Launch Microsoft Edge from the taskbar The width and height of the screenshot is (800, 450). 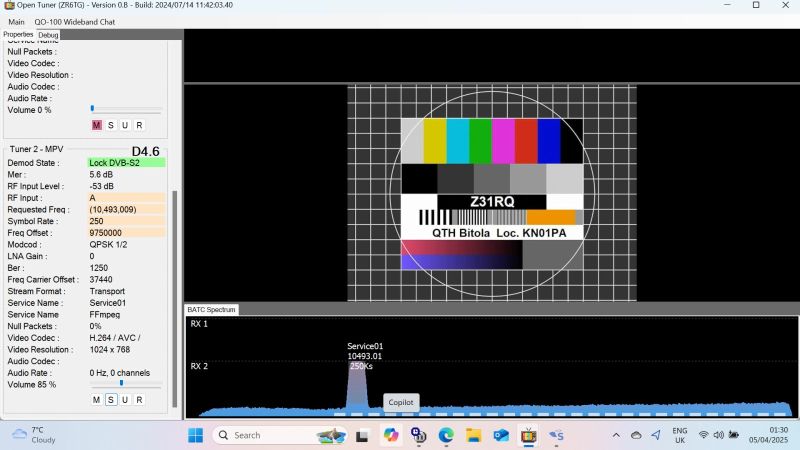pyautogui.click(x=446, y=435)
